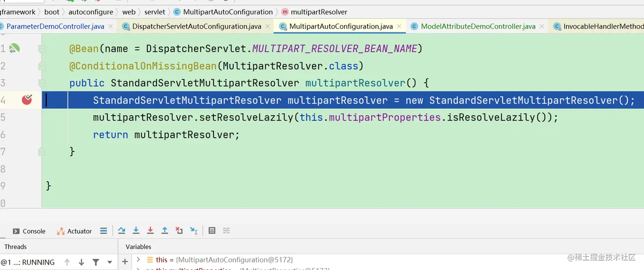Click 'servlet' breadcrumb segment

click(x=155, y=12)
